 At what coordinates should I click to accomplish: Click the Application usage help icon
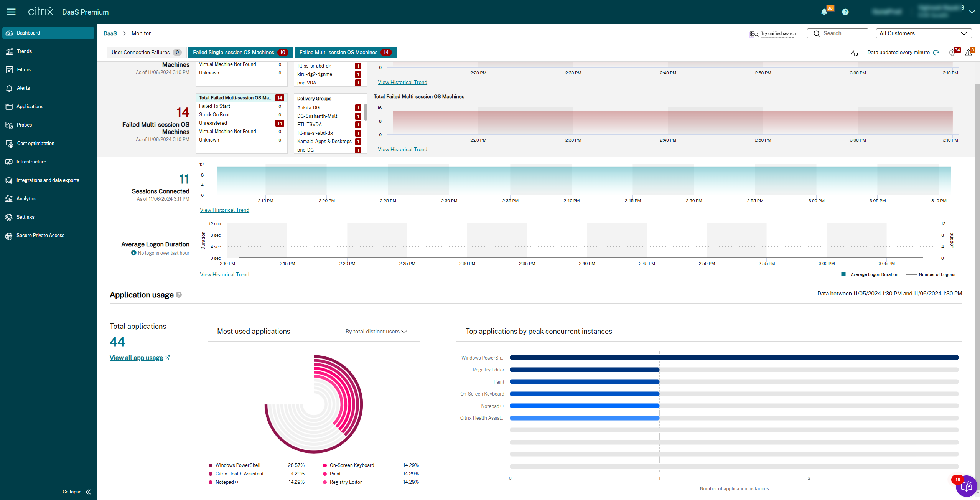tap(179, 295)
